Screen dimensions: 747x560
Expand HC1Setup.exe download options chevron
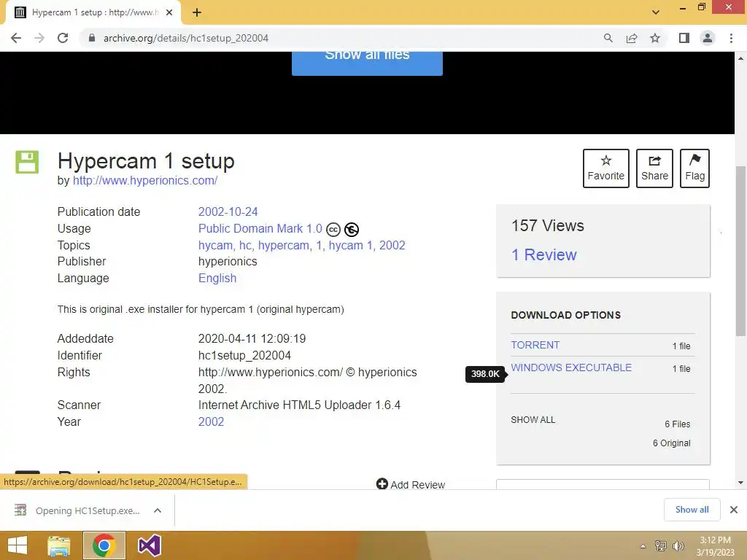coord(158,510)
